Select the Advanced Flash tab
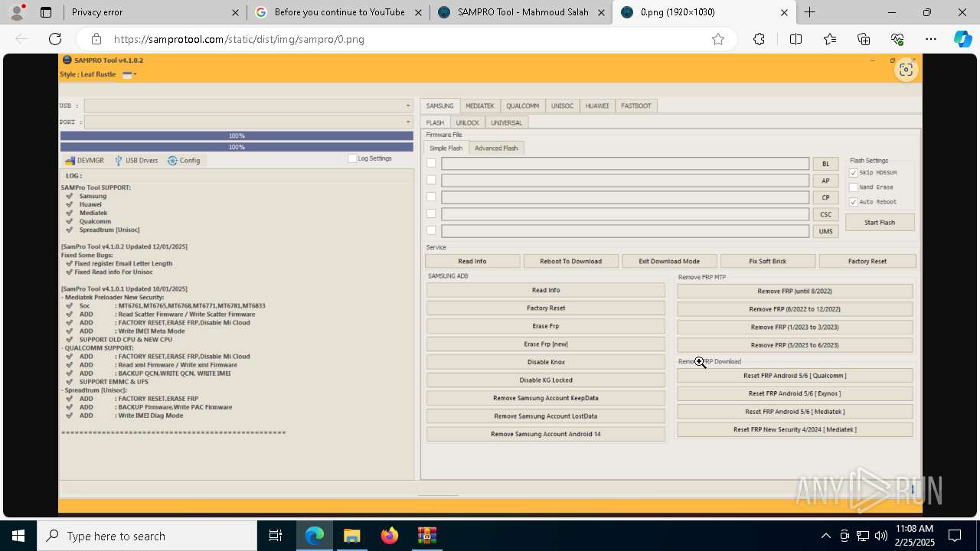 [496, 148]
